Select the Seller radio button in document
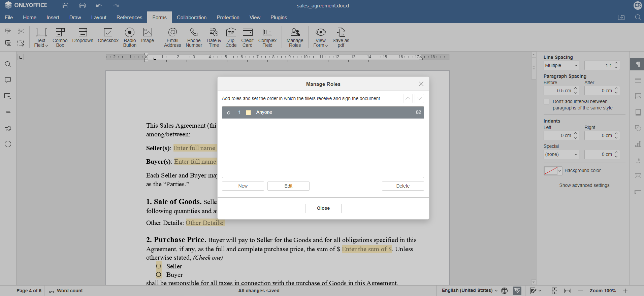This screenshot has height=296, width=644. click(x=159, y=266)
